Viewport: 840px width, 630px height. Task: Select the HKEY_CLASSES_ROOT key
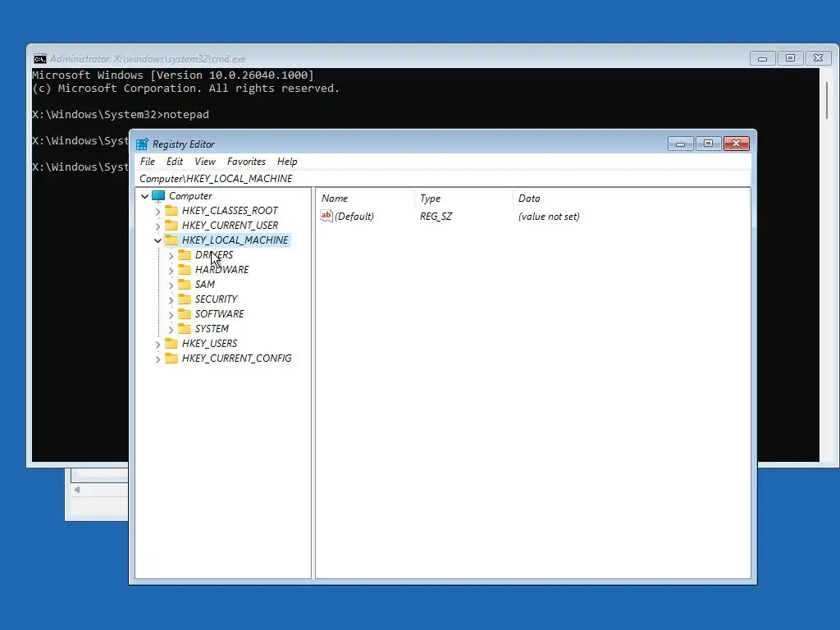click(x=230, y=211)
